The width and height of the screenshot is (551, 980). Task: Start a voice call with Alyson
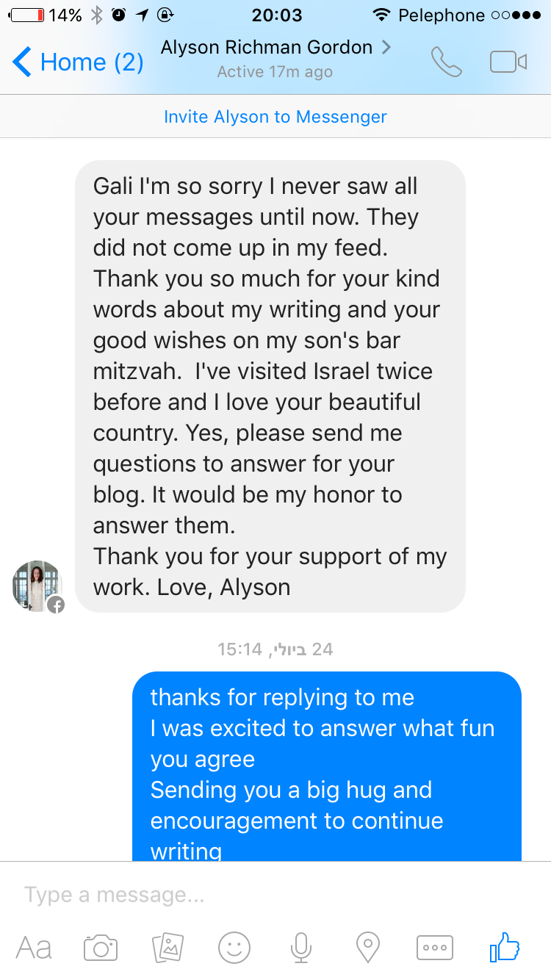446,62
